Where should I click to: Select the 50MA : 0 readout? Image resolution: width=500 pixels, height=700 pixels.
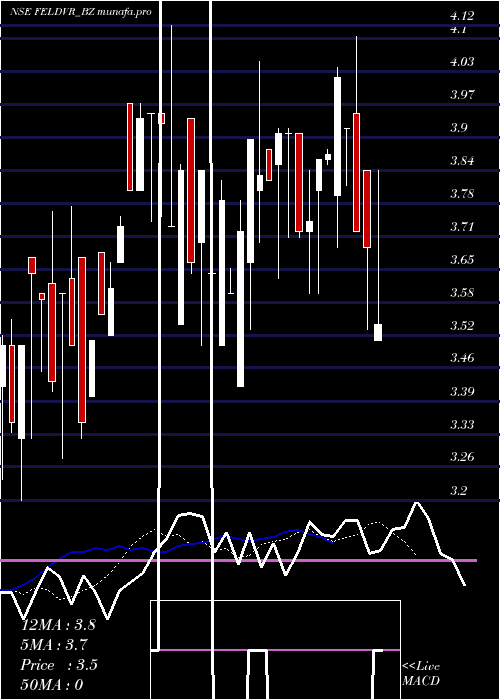pos(52,685)
